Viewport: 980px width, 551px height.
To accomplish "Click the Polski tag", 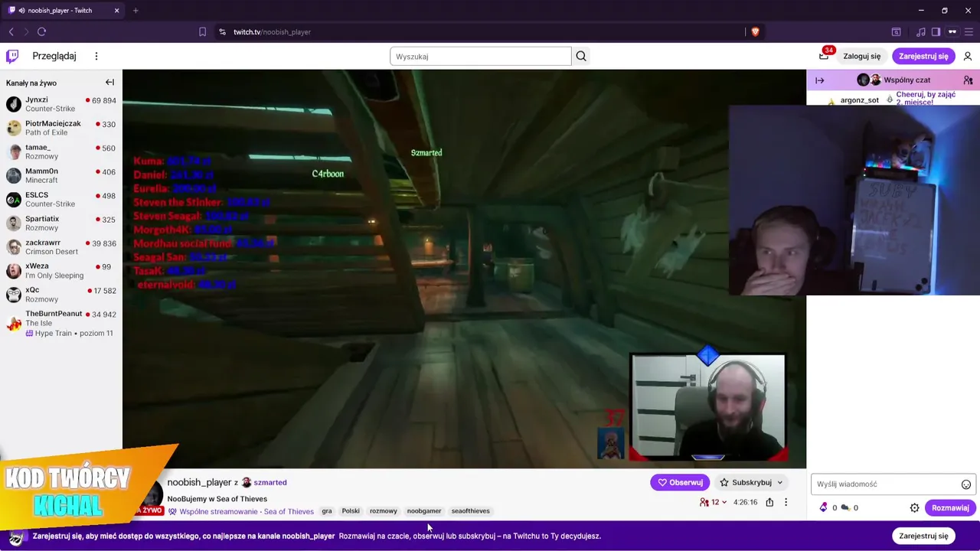I will tap(351, 511).
